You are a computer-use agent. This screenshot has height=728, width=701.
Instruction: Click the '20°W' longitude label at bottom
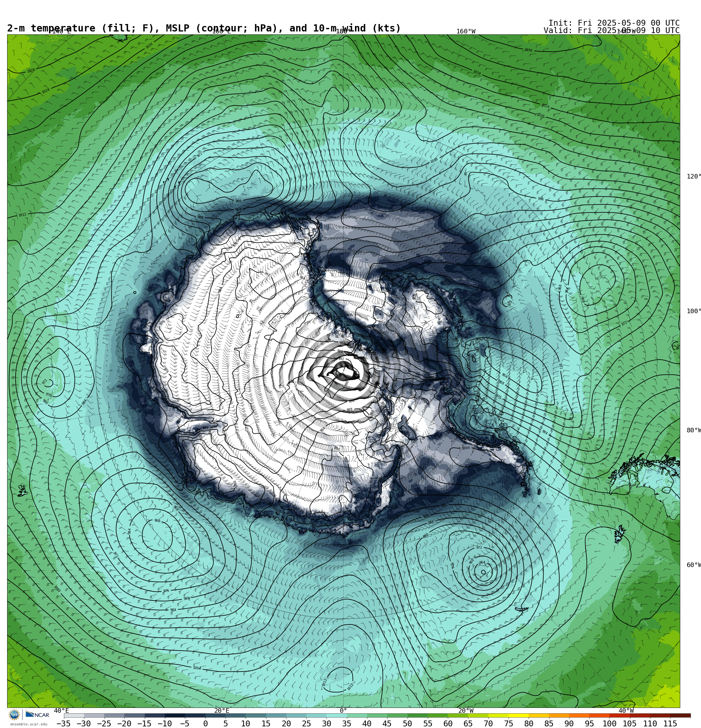click(466, 711)
